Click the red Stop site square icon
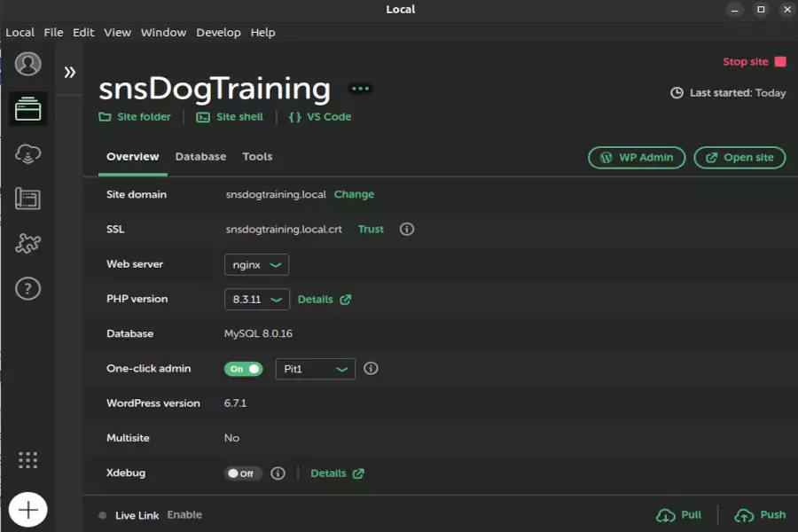Image resolution: width=798 pixels, height=532 pixels. [780, 61]
